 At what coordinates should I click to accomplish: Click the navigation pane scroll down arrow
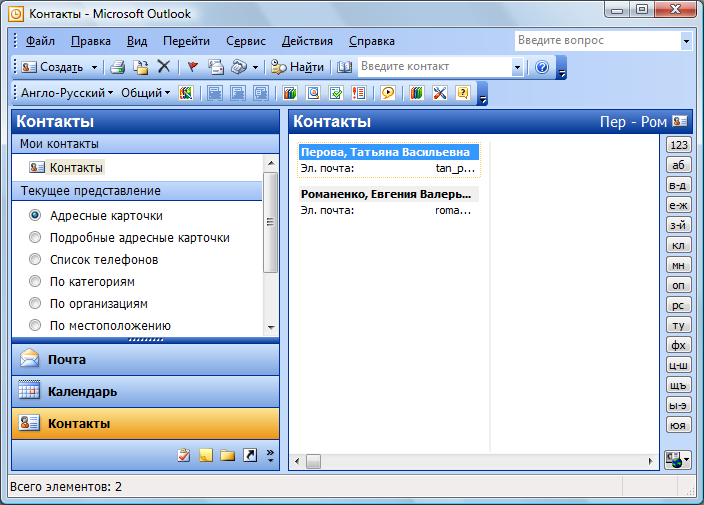[x=271, y=327]
